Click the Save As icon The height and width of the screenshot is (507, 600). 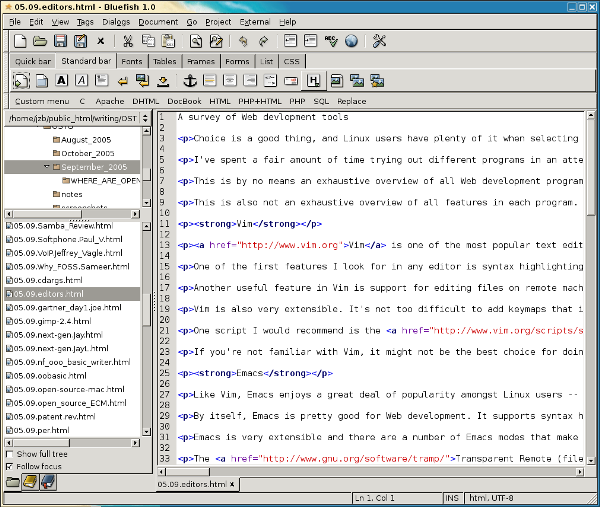80,41
